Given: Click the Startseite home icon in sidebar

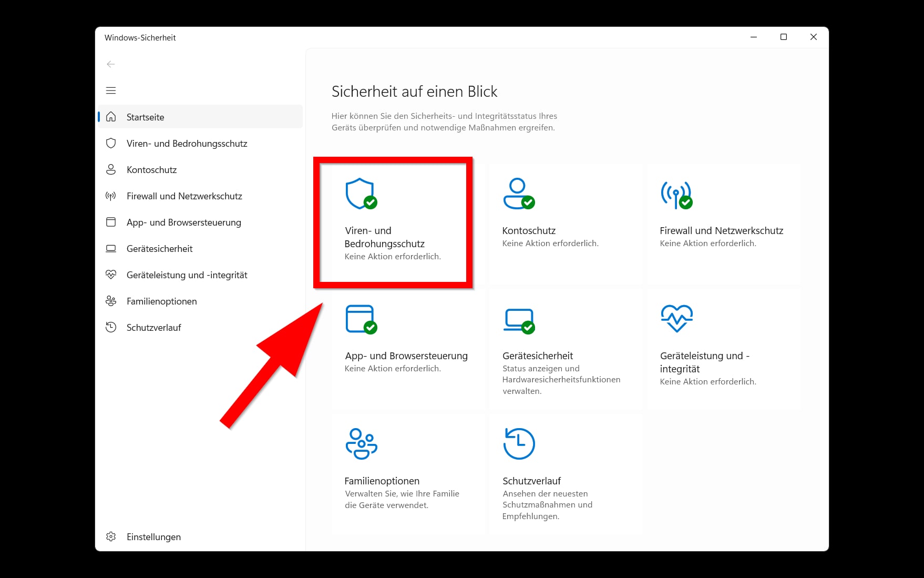Looking at the screenshot, I should (x=111, y=117).
